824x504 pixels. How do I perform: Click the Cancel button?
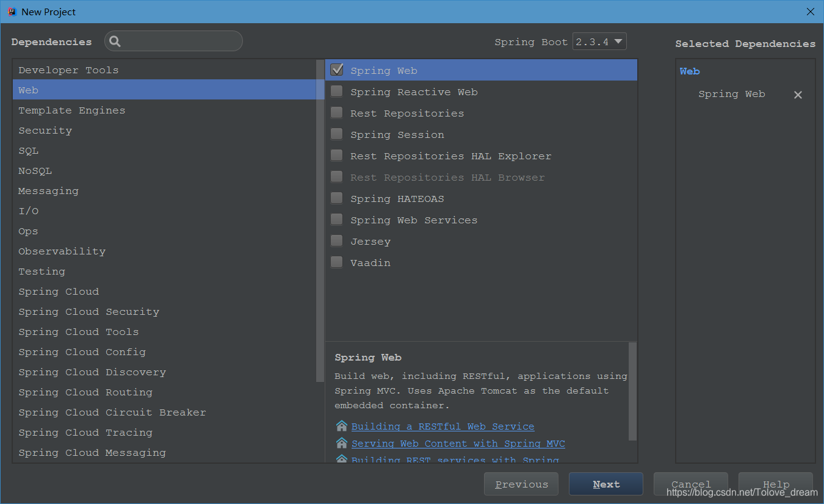click(x=691, y=484)
